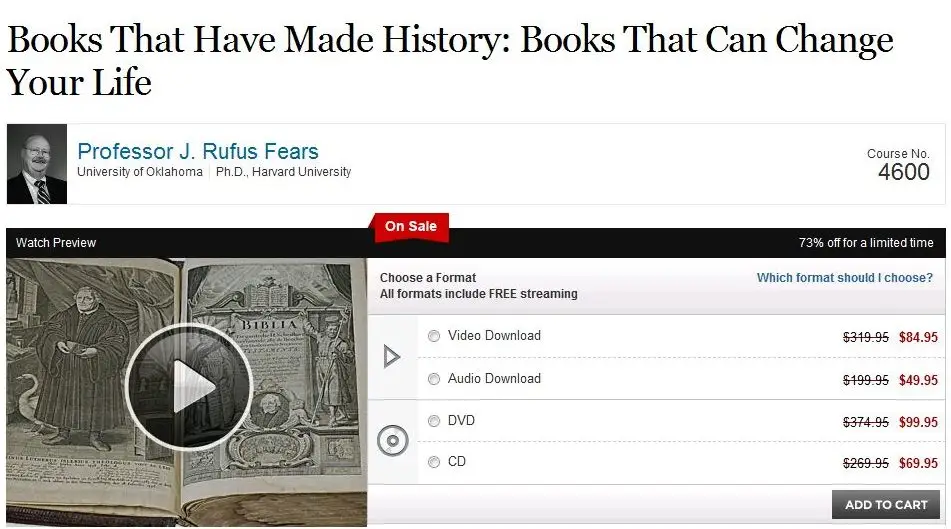Click the 73% off limited time text
The height and width of the screenshot is (529, 951).
tap(865, 243)
